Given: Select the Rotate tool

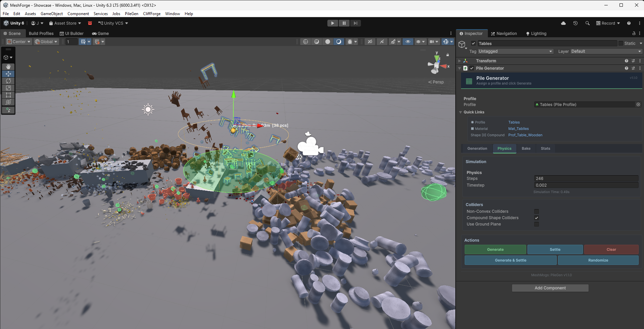Looking at the screenshot, I should [8, 81].
